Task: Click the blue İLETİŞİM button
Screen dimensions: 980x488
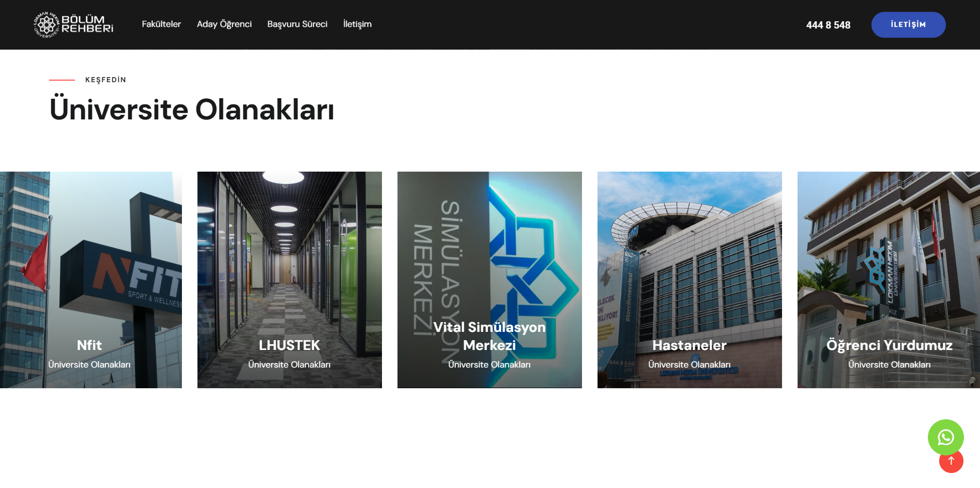Action: pyautogui.click(x=908, y=25)
